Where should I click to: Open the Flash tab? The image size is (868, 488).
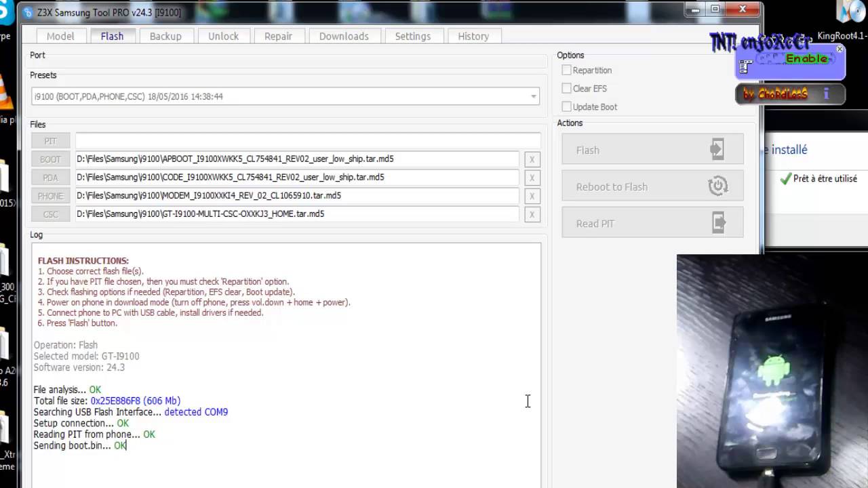[x=112, y=36]
